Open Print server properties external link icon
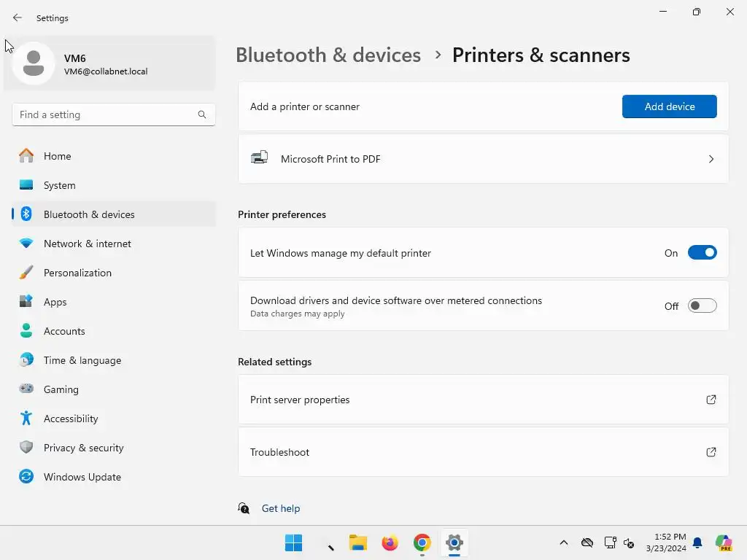747x560 pixels. (711, 400)
